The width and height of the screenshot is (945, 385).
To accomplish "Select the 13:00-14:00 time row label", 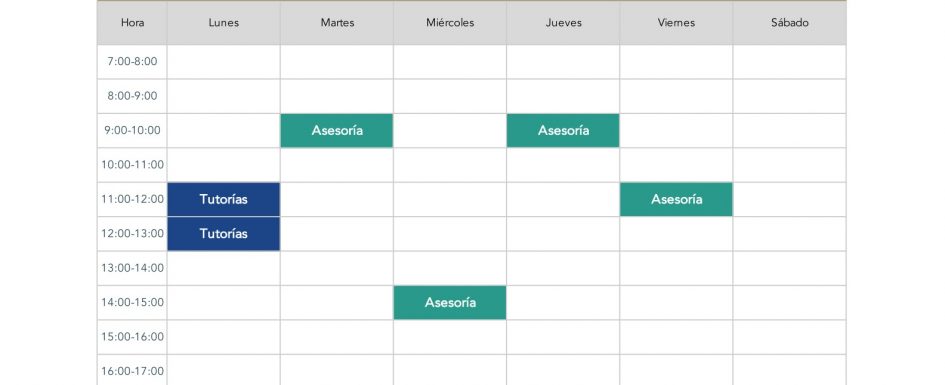I will pos(132,268).
